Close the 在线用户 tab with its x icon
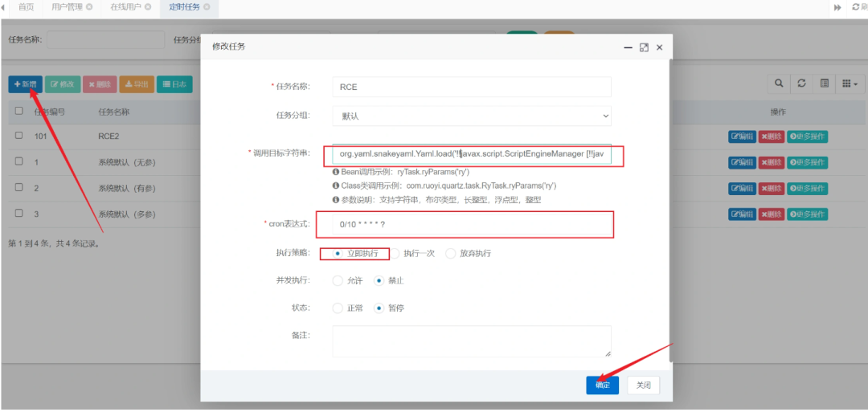The width and height of the screenshot is (868, 412). 148,7
